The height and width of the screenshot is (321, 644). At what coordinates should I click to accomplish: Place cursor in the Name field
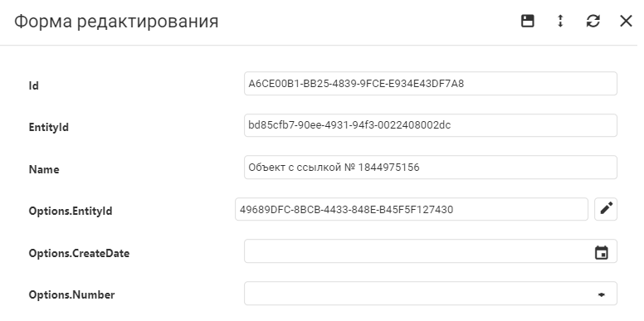click(x=431, y=167)
